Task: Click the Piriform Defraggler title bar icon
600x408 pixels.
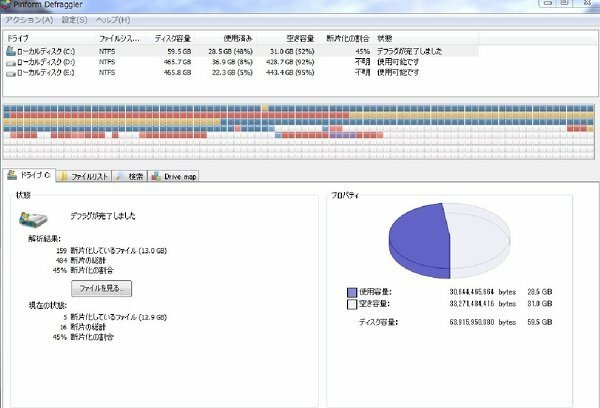Action: coord(5,5)
